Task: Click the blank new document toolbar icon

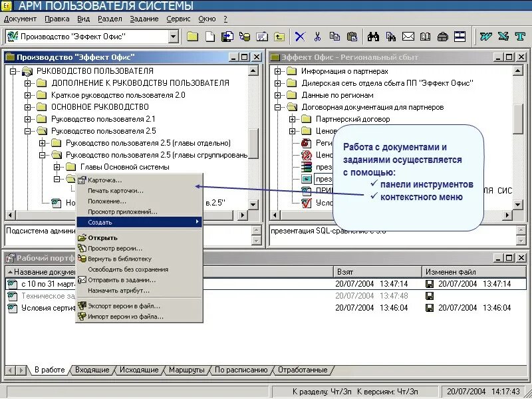Action: 210,37
